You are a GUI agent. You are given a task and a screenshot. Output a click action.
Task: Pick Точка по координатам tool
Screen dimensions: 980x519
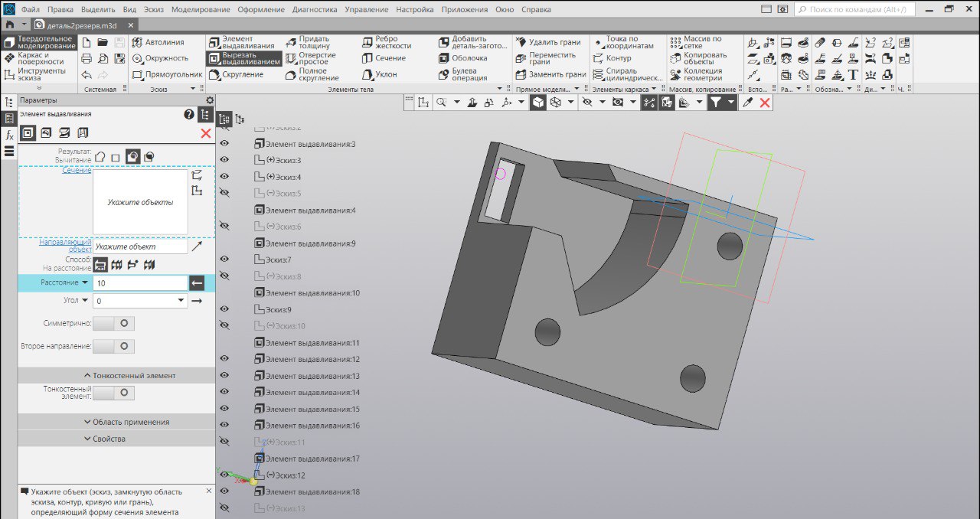[623, 42]
